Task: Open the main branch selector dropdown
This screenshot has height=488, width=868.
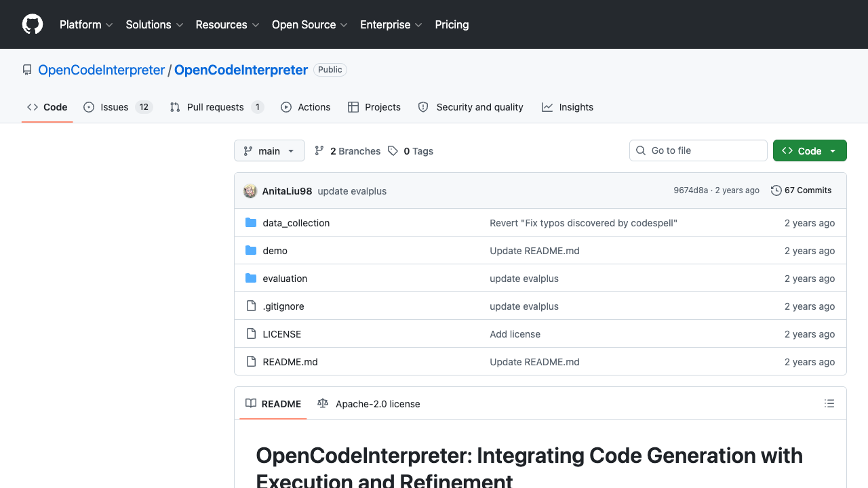Action: [x=269, y=150]
